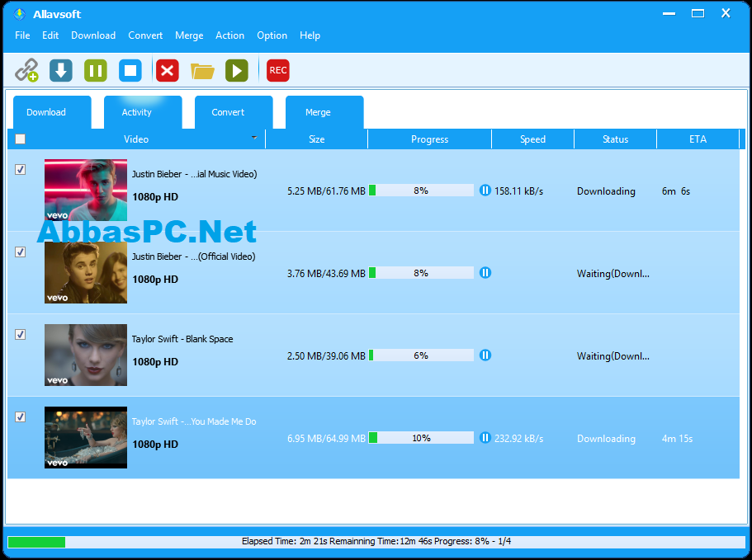Image resolution: width=752 pixels, height=560 pixels.
Task: Switch to the Activity tab
Action: [x=143, y=112]
